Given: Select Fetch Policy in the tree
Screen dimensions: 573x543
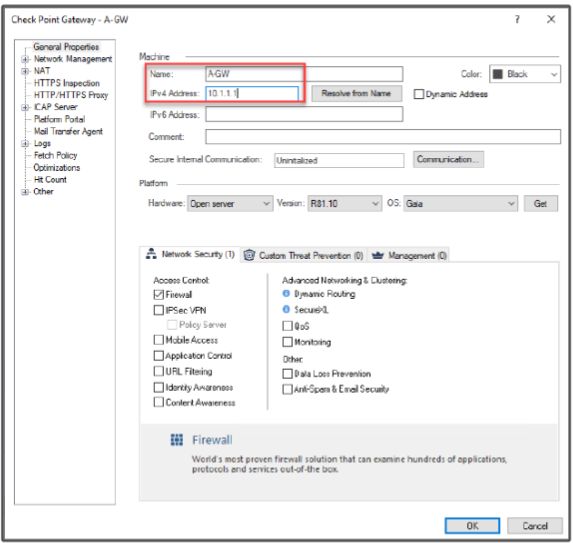Looking at the screenshot, I should pyautogui.click(x=56, y=155).
